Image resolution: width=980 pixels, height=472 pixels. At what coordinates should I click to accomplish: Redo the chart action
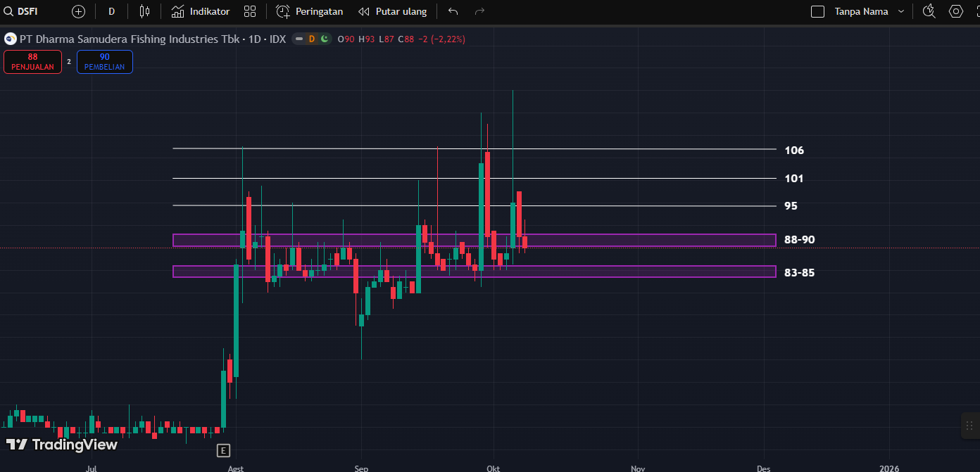click(x=480, y=11)
